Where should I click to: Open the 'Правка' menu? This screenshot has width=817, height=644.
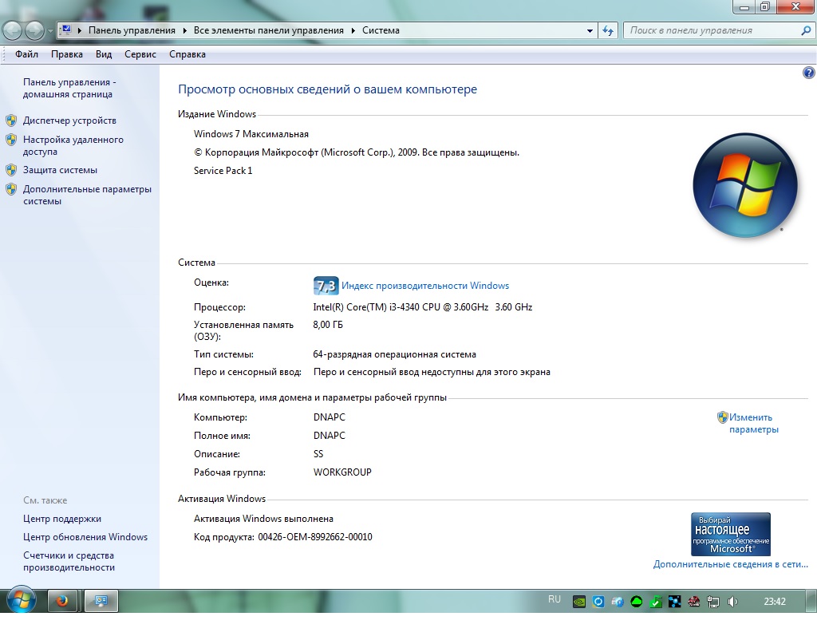pyautogui.click(x=67, y=54)
